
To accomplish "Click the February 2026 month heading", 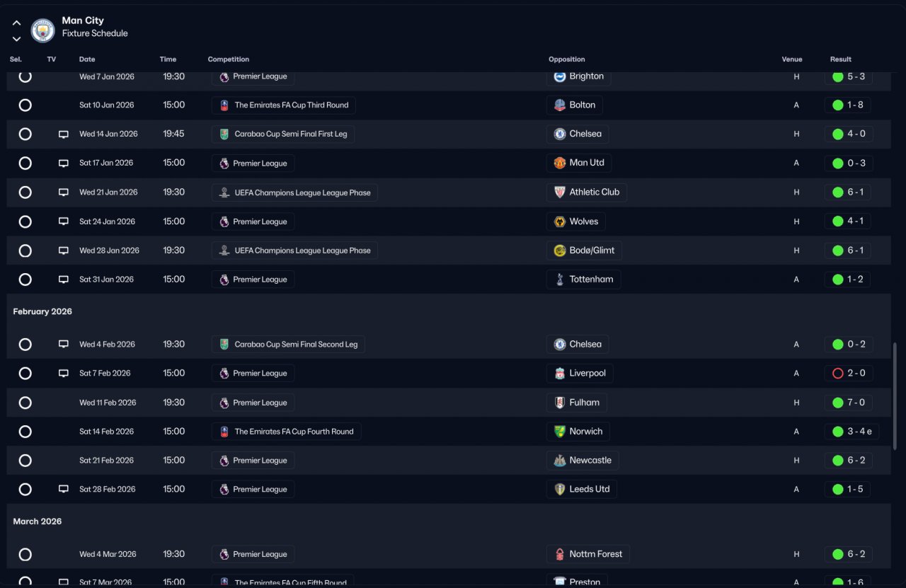I will (x=42, y=312).
